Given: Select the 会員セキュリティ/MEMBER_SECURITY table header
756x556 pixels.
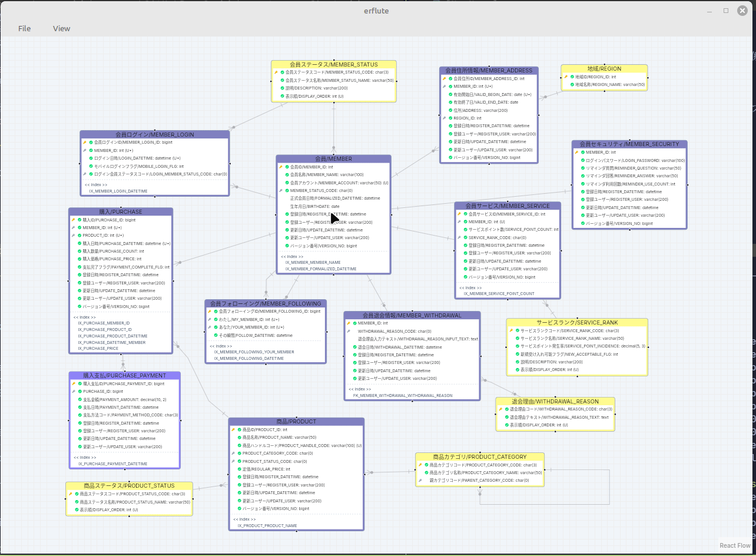Looking at the screenshot, I should tap(629, 144).
